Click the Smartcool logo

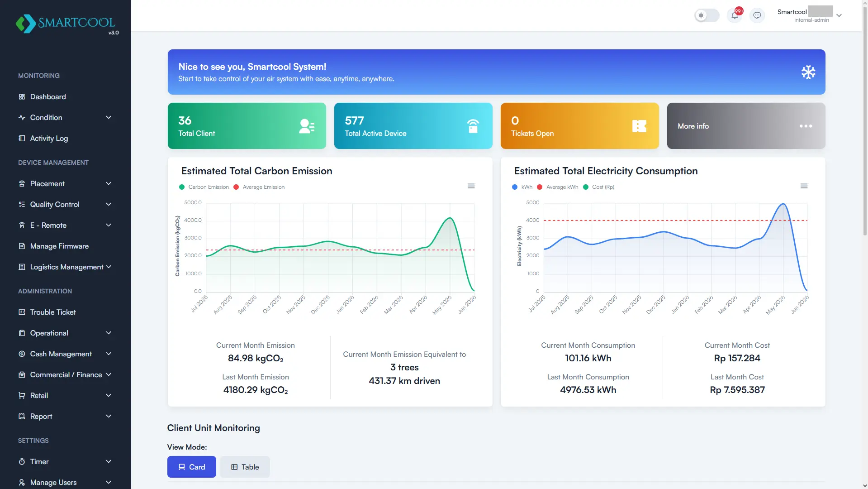point(66,24)
